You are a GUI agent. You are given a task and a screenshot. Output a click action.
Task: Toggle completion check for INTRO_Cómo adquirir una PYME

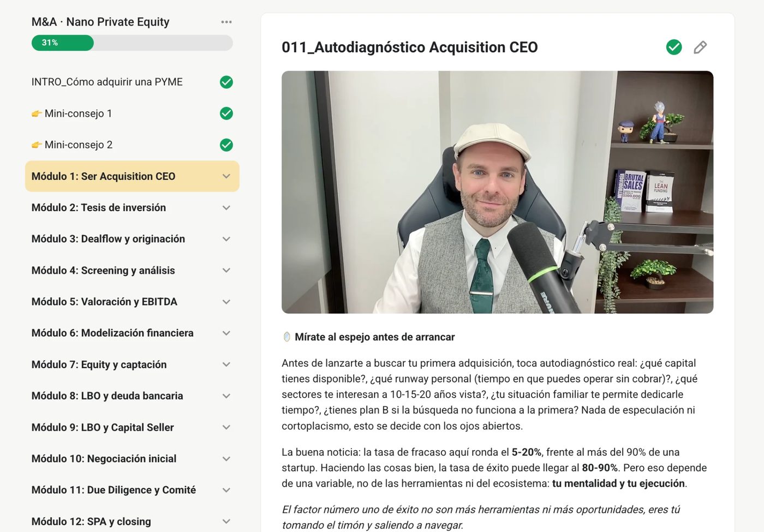click(226, 82)
